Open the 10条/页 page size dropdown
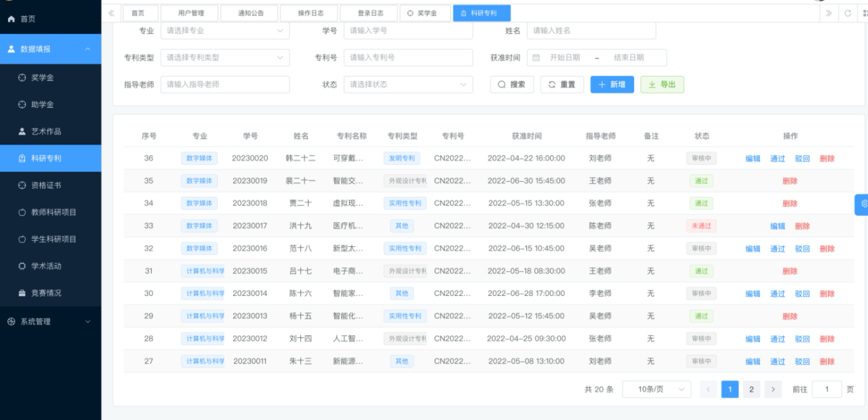Screen dimensions: 868x420 tap(656, 389)
